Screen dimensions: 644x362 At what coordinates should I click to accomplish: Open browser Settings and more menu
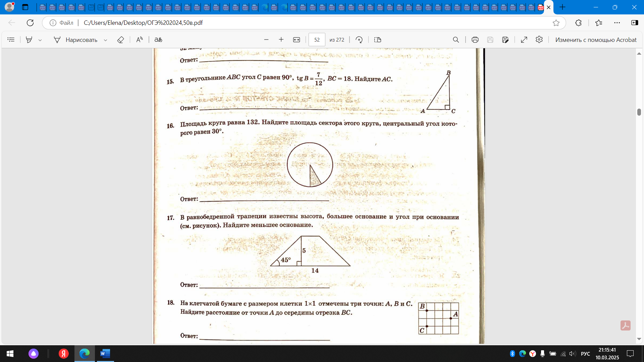click(617, 23)
